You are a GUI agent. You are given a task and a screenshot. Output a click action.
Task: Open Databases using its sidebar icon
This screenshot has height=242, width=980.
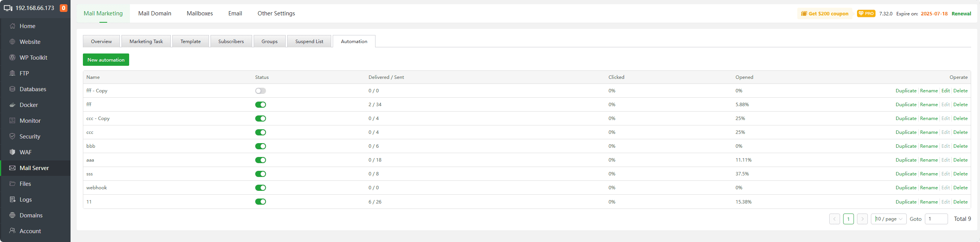[12, 89]
